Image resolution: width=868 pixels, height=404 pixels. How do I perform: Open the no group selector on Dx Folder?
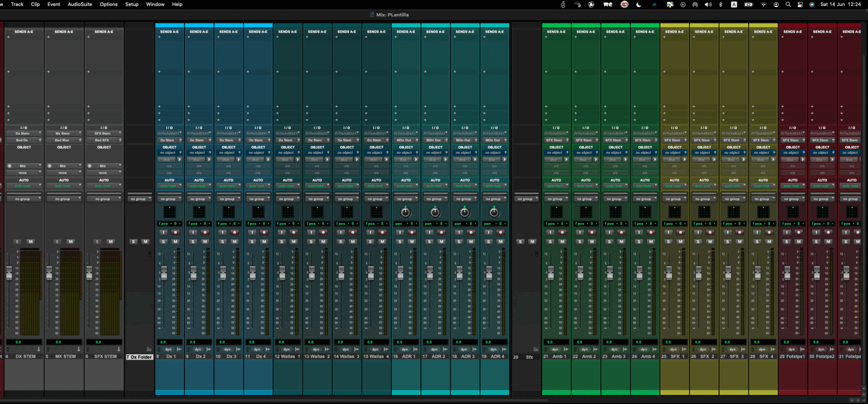point(140,199)
